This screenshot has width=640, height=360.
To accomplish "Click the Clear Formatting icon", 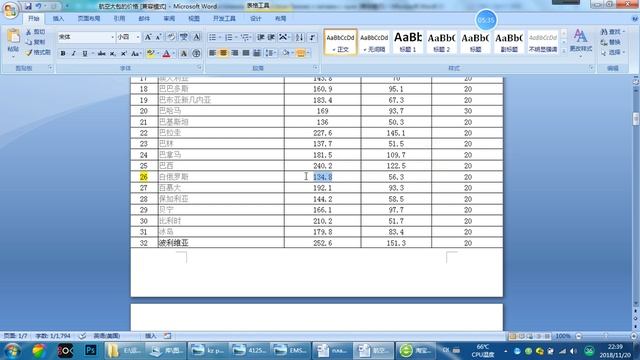I will pyautogui.click(x=171, y=37).
